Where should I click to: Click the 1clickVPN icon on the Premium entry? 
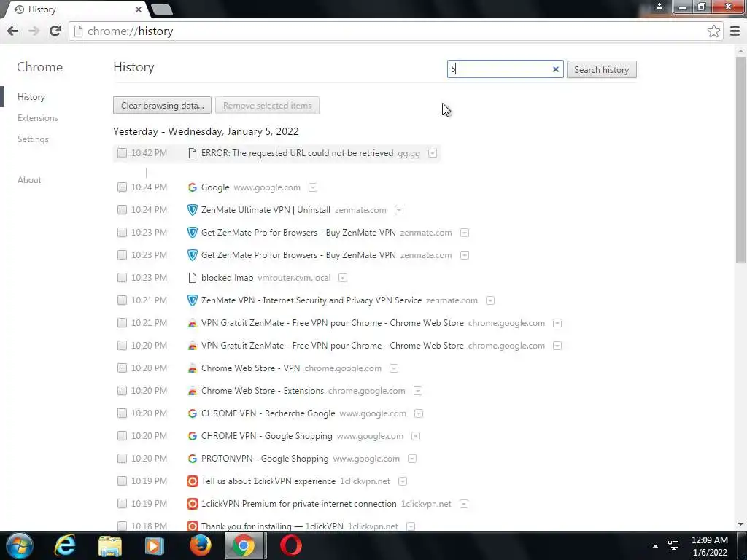pos(192,504)
